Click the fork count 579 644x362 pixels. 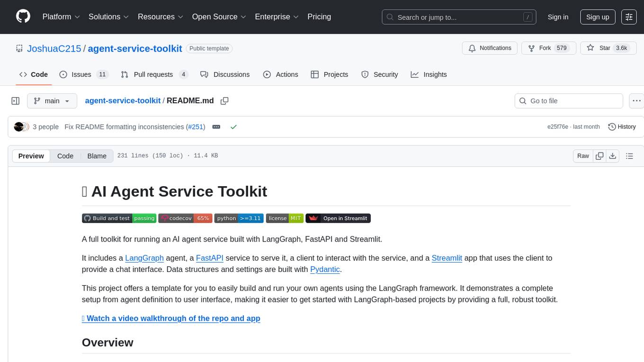coord(562,48)
